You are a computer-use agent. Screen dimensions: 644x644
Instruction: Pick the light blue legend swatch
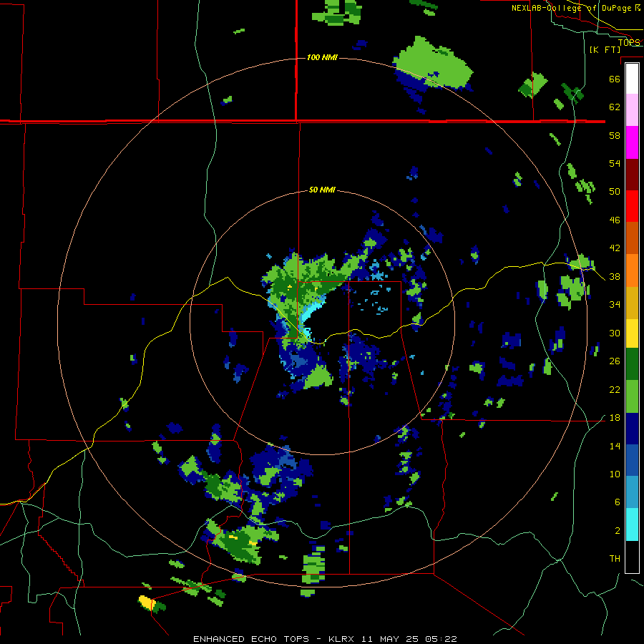click(x=632, y=492)
